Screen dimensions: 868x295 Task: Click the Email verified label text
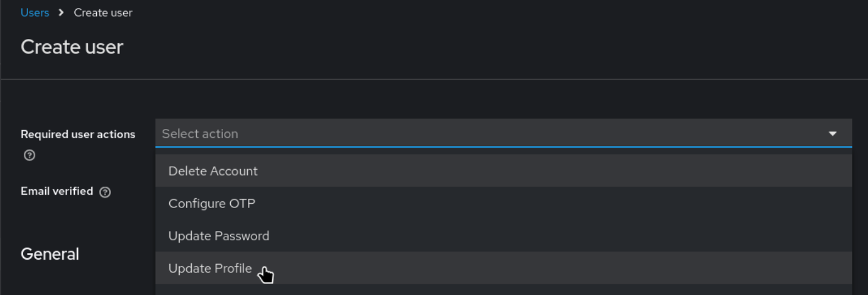click(57, 191)
